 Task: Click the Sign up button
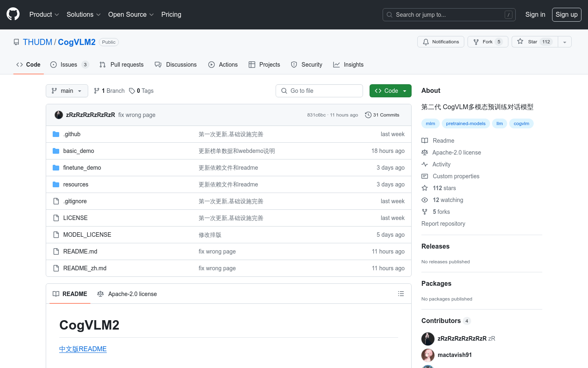566,14
